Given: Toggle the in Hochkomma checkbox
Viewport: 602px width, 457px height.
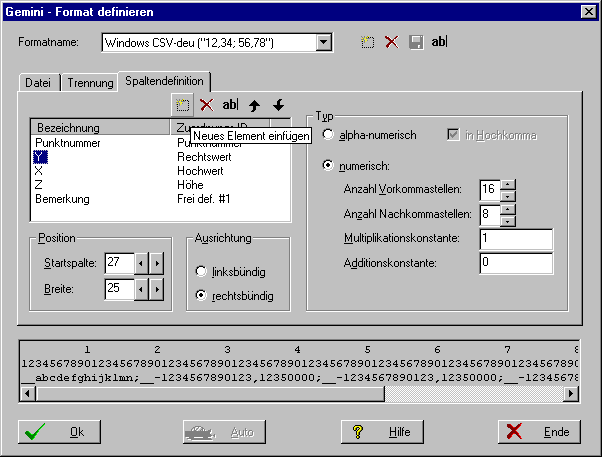Looking at the screenshot, I should [453, 135].
